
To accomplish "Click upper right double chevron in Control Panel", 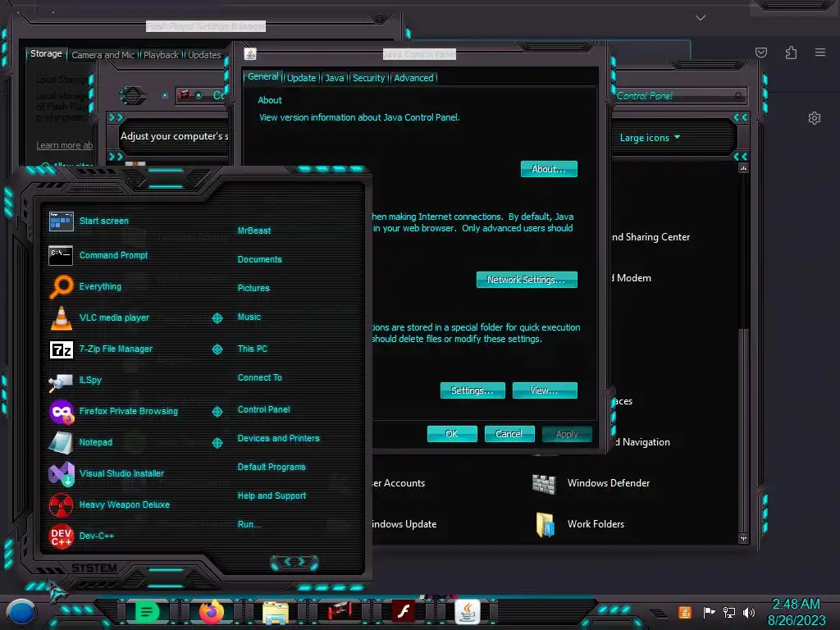I will [741, 117].
